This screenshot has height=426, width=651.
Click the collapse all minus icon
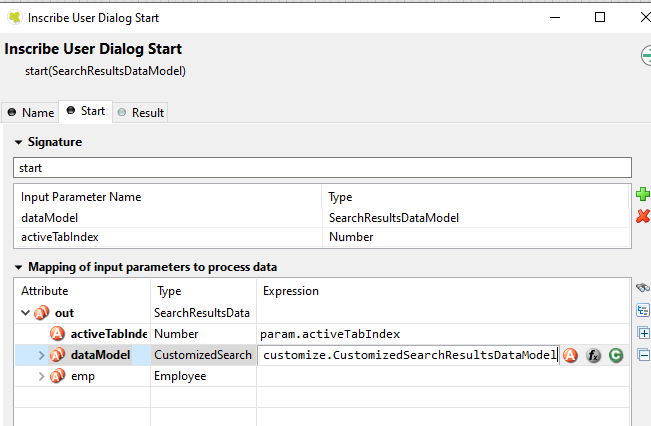[643, 354]
